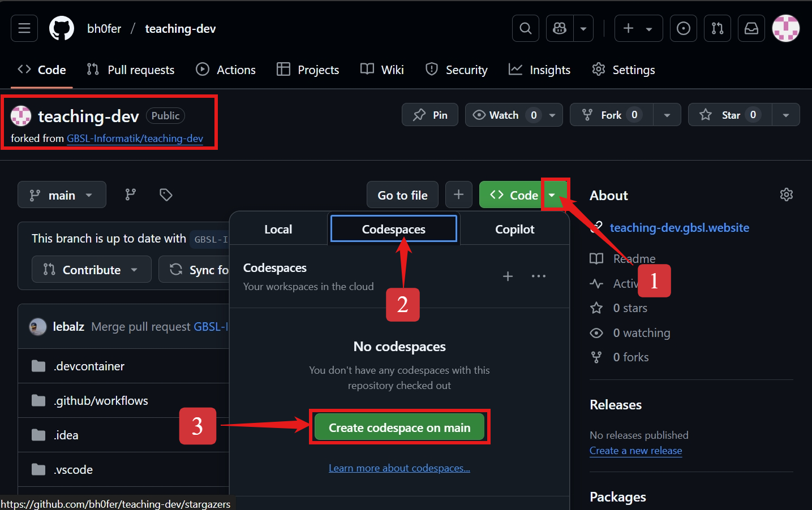This screenshot has height=510, width=812.
Task: Add a new codespace with plus icon
Action: pos(508,276)
